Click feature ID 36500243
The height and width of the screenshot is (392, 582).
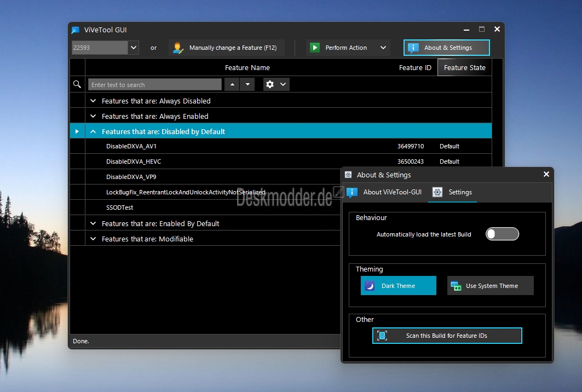[411, 162]
